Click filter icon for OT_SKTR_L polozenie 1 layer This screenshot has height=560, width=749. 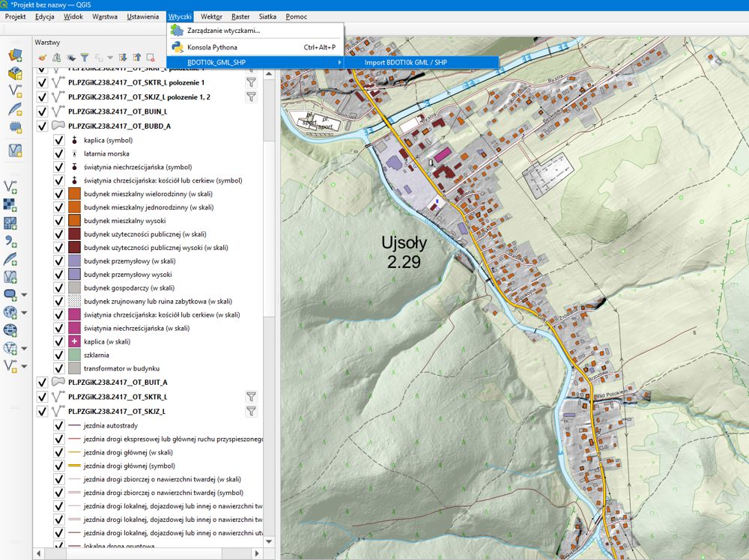[251, 82]
